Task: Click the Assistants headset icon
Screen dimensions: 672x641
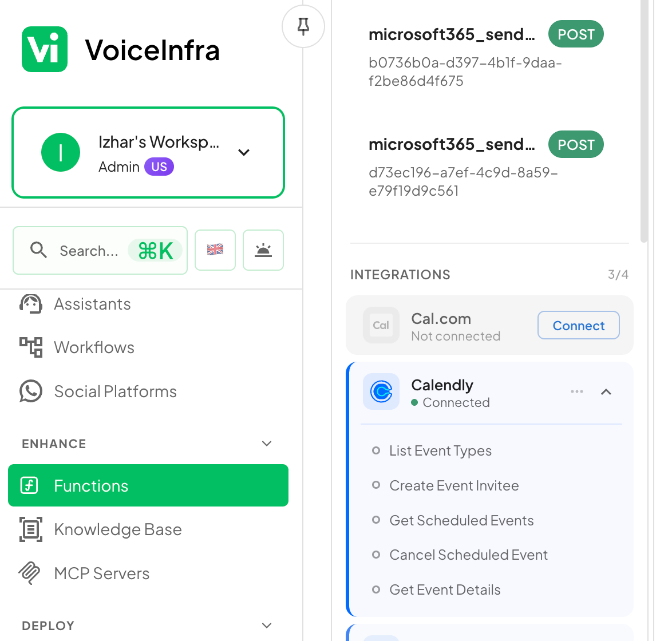Action: tap(31, 304)
